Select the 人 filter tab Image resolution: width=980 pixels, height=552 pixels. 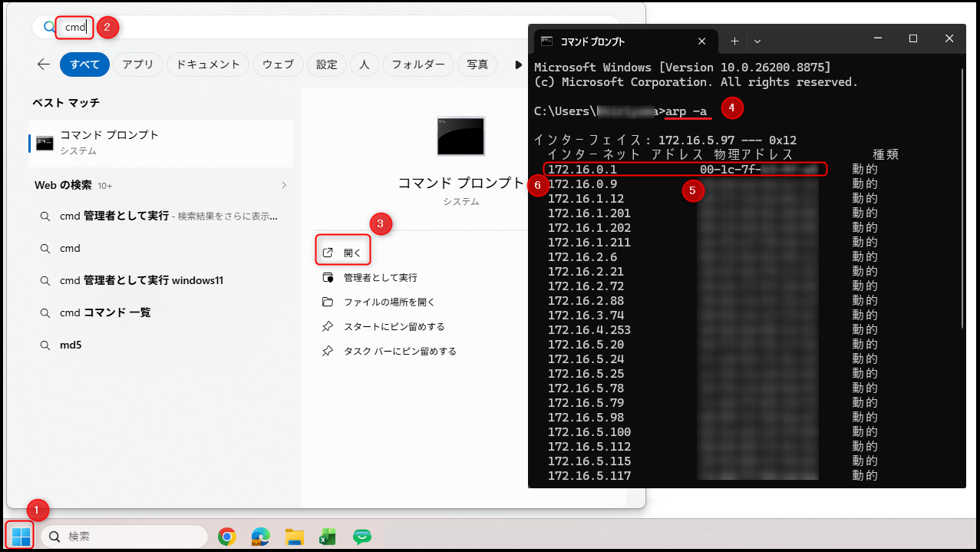[365, 64]
